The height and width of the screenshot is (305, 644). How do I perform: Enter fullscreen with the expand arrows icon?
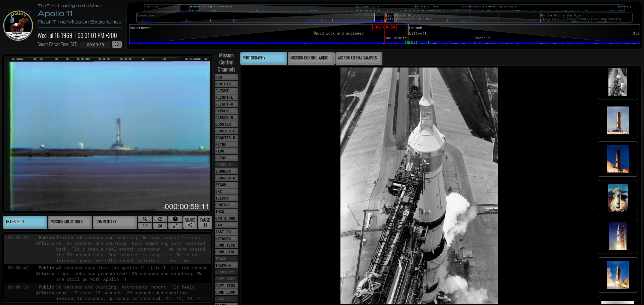click(x=175, y=225)
